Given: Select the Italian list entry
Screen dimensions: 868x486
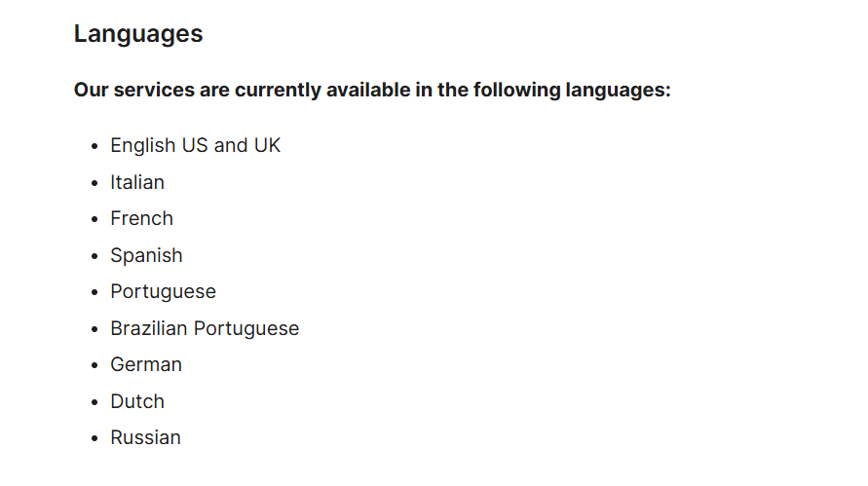Looking at the screenshot, I should (137, 182).
